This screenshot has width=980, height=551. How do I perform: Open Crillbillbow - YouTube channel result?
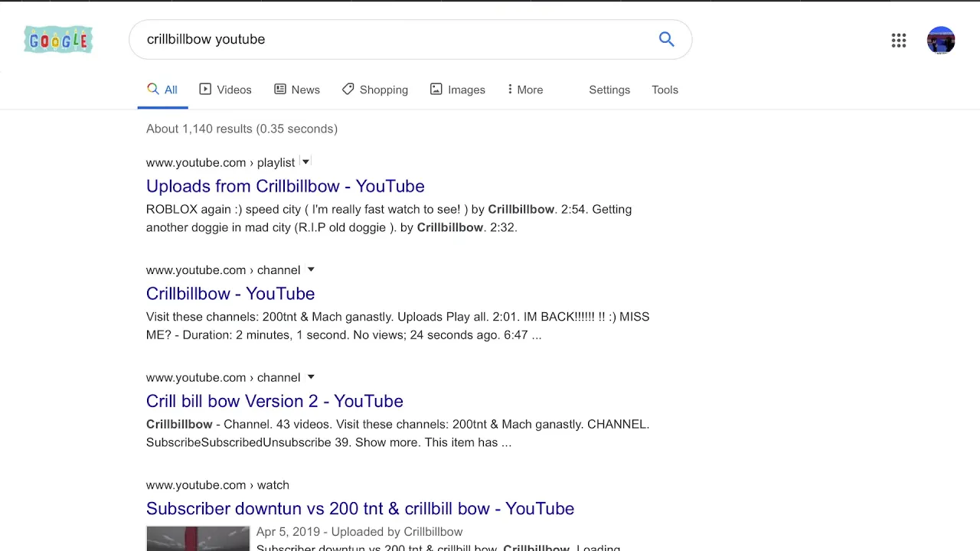230,294
